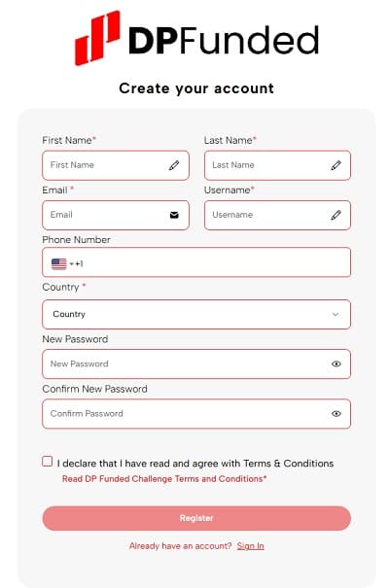The image size is (389, 588).
Task: Check the Terms & Conditions agreement box
Action: pyautogui.click(x=48, y=462)
